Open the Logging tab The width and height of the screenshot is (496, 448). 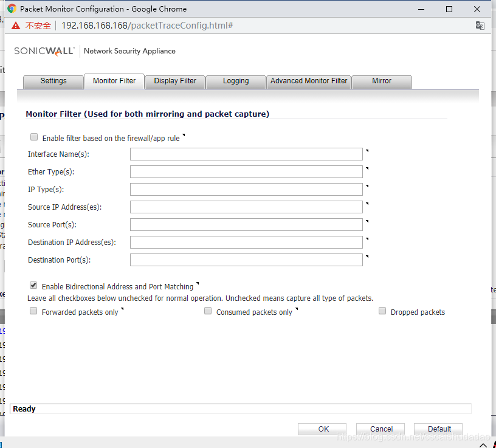[x=236, y=81]
